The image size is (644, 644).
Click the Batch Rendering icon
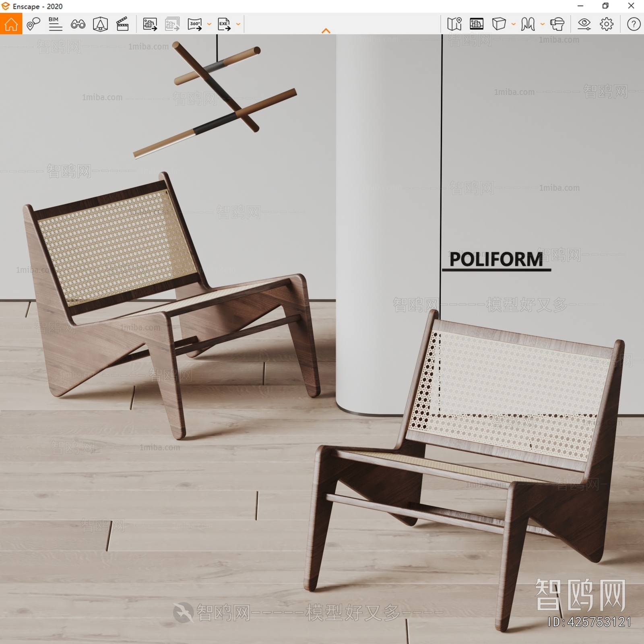click(x=172, y=24)
